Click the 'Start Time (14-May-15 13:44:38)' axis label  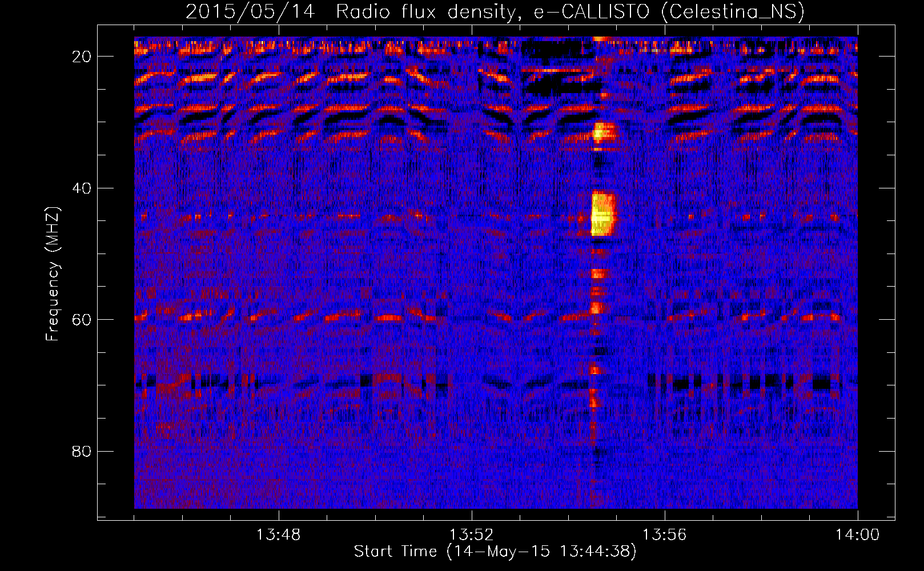click(x=495, y=552)
